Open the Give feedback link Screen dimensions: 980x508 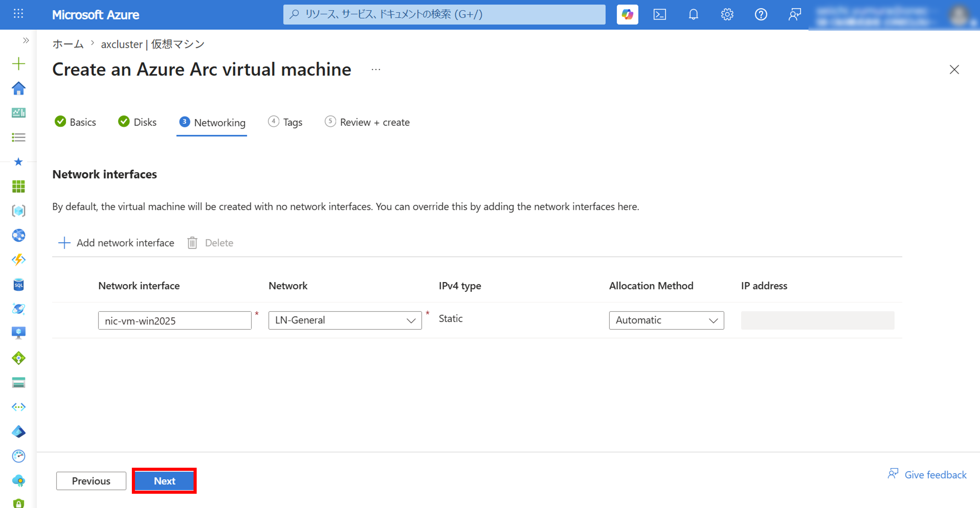pyautogui.click(x=927, y=475)
